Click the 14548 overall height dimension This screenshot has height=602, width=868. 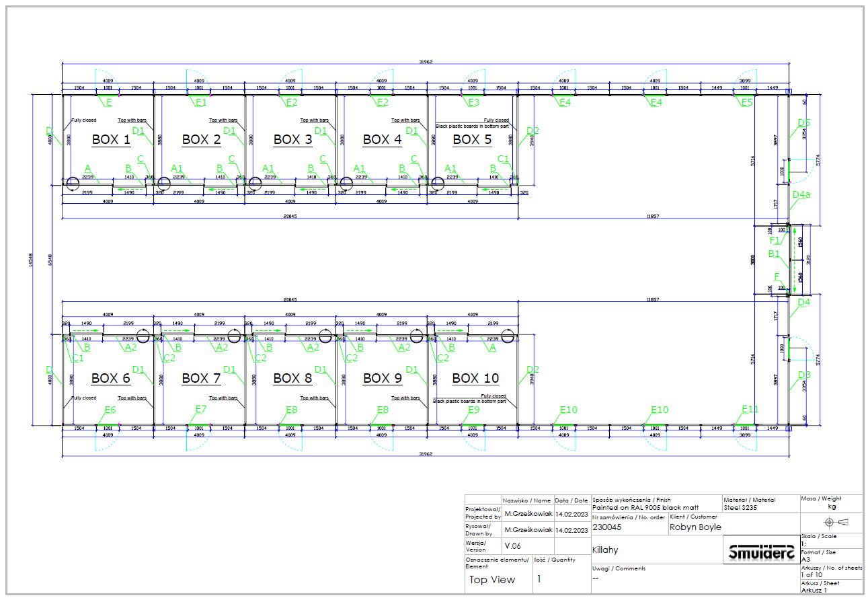31,260
